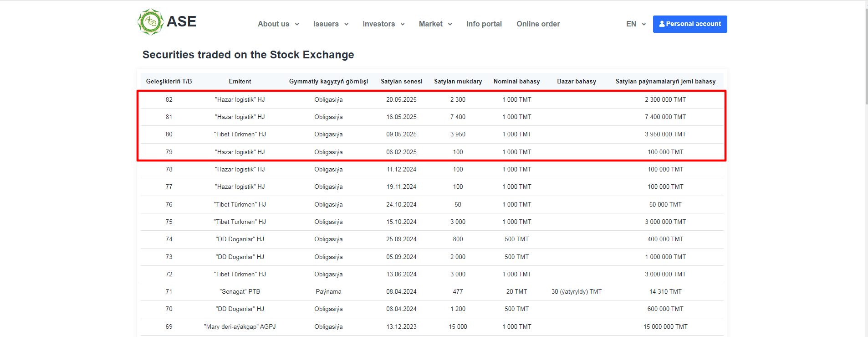
Task: Click the date 06.02.2025
Action: pyautogui.click(x=401, y=152)
